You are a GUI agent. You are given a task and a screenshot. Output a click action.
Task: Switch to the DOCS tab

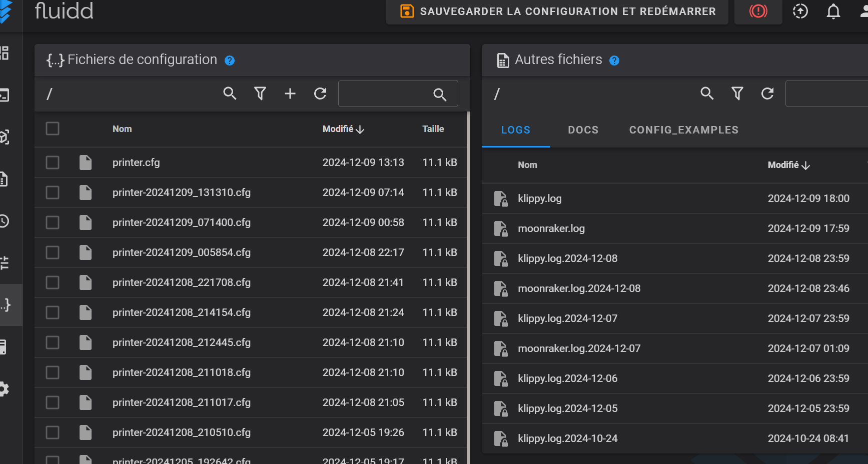583,130
